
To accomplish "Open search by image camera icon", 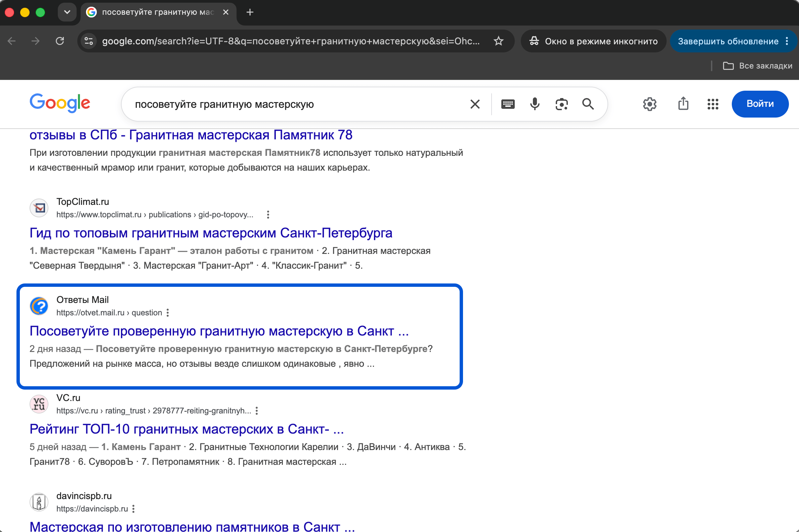I will click(x=561, y=104).
